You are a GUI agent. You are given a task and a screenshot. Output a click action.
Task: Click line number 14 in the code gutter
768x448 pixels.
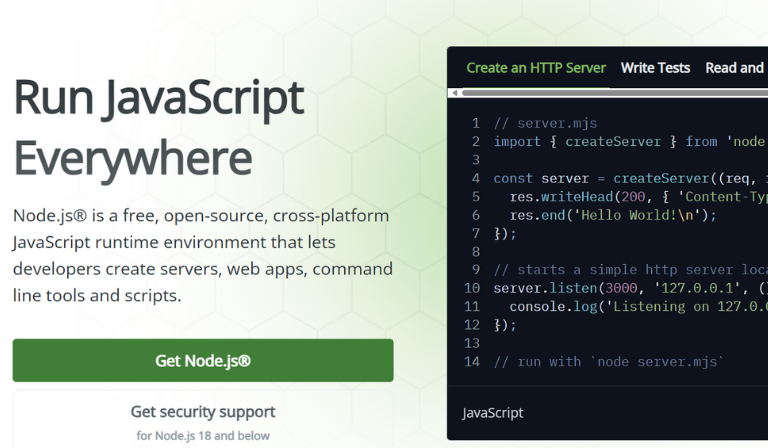(x=472, y=362)
